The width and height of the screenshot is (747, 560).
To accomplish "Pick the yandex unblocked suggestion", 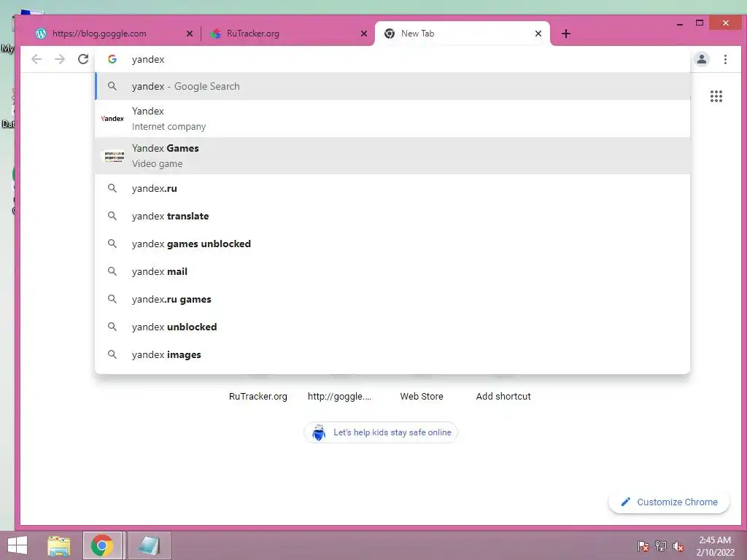I will [392, 327].
